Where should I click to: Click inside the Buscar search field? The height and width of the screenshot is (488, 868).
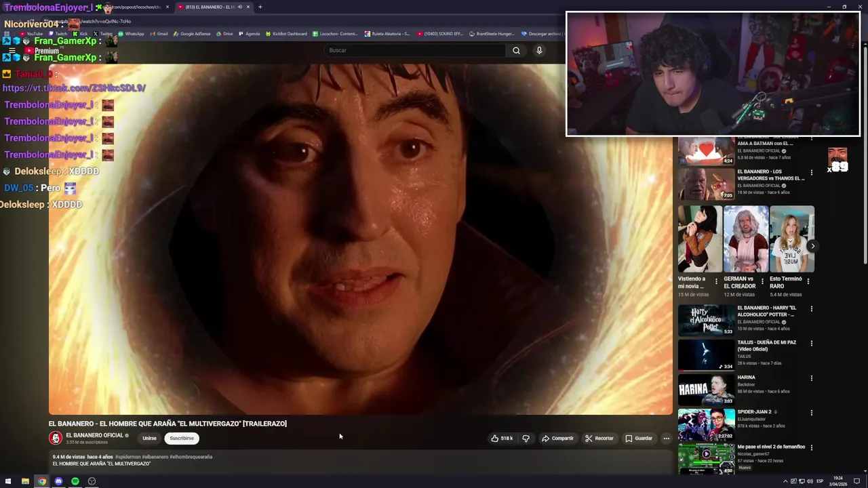click(x=415, y=50)
